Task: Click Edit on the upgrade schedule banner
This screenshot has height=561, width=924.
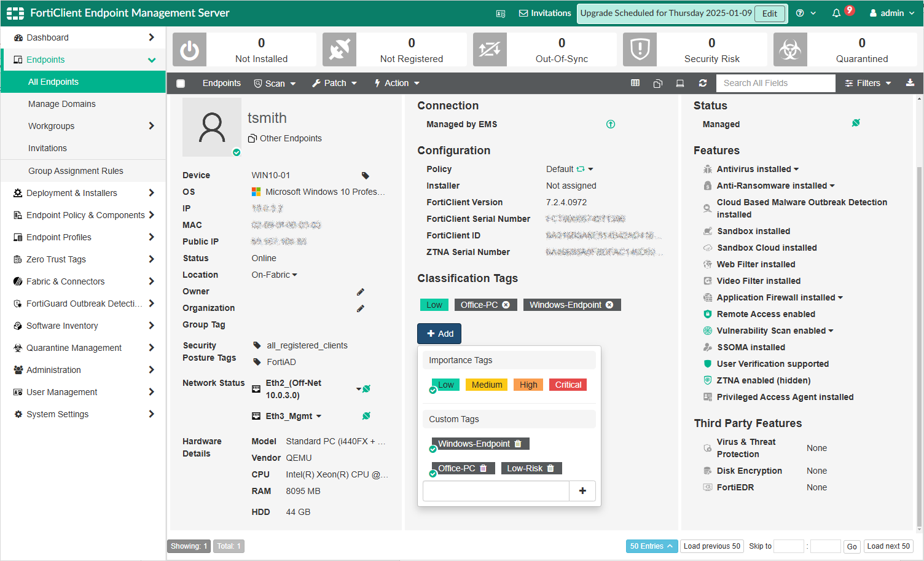Action: tap(770, 14)
